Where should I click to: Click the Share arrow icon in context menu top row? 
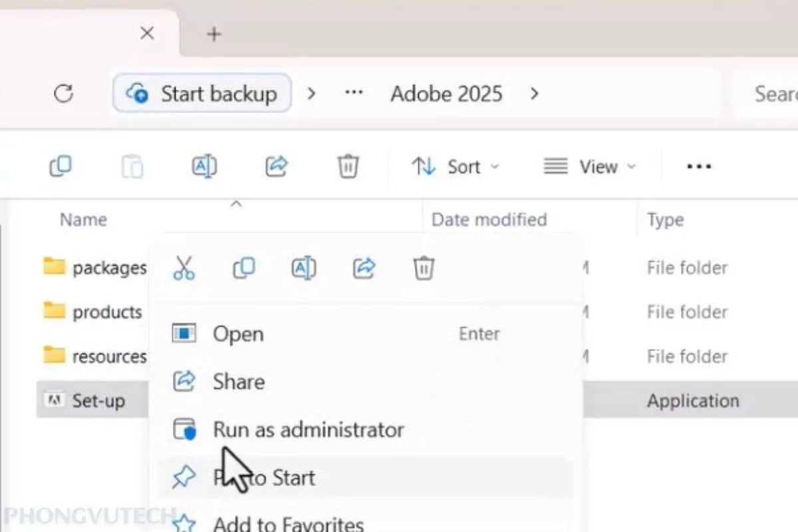[x=364, y=268]
